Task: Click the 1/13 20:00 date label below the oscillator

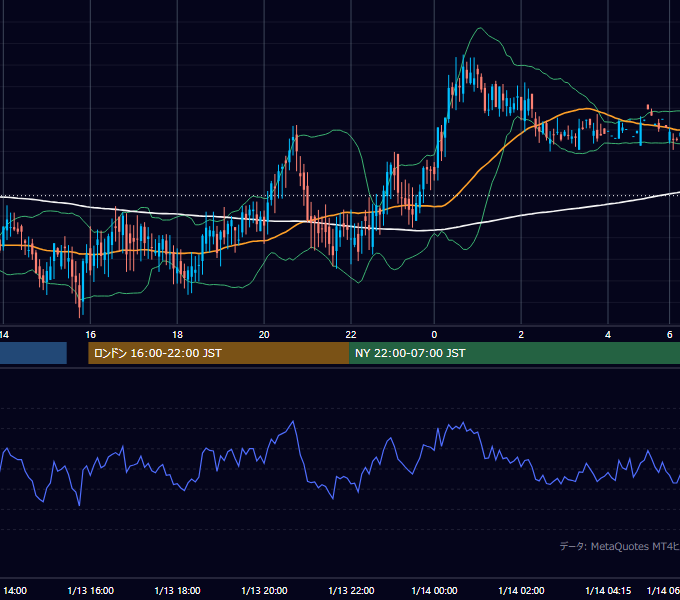Action: pos(264,590)
